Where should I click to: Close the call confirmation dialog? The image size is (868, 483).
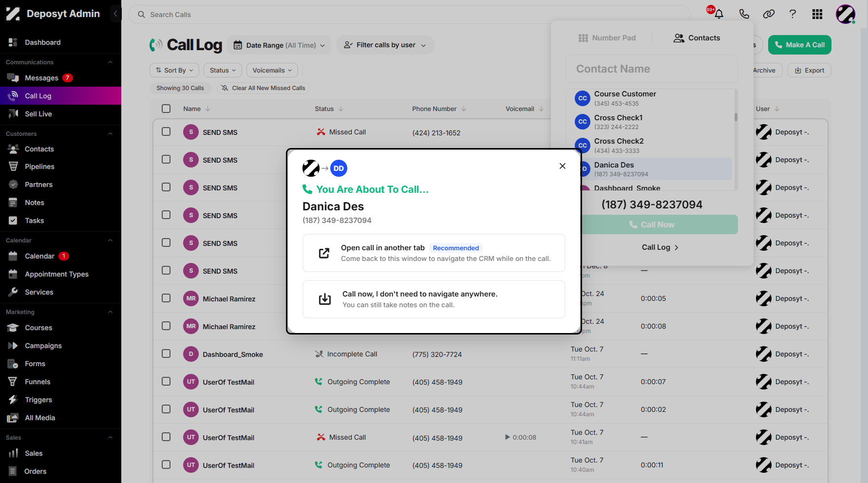tap(563, 166)
